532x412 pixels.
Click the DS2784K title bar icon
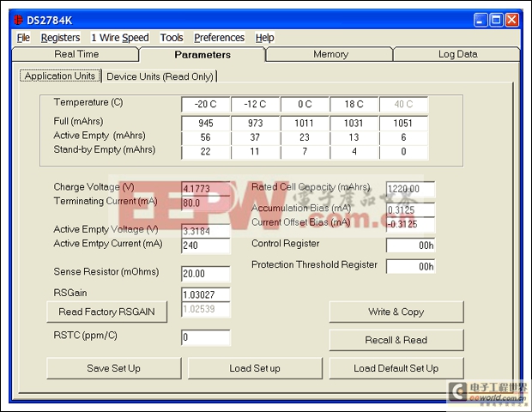(x=18, y=20)
